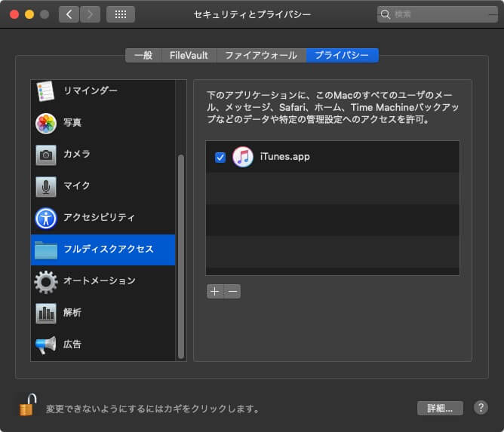Click the Advertising (広告) megaphone icon
Screen dimensions: 504x432
45,345
